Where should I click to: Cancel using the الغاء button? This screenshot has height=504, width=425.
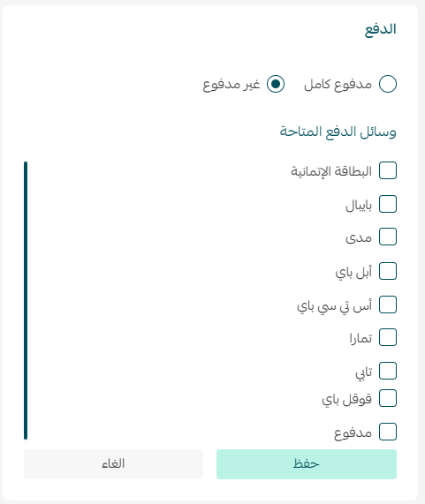point(113,464)
